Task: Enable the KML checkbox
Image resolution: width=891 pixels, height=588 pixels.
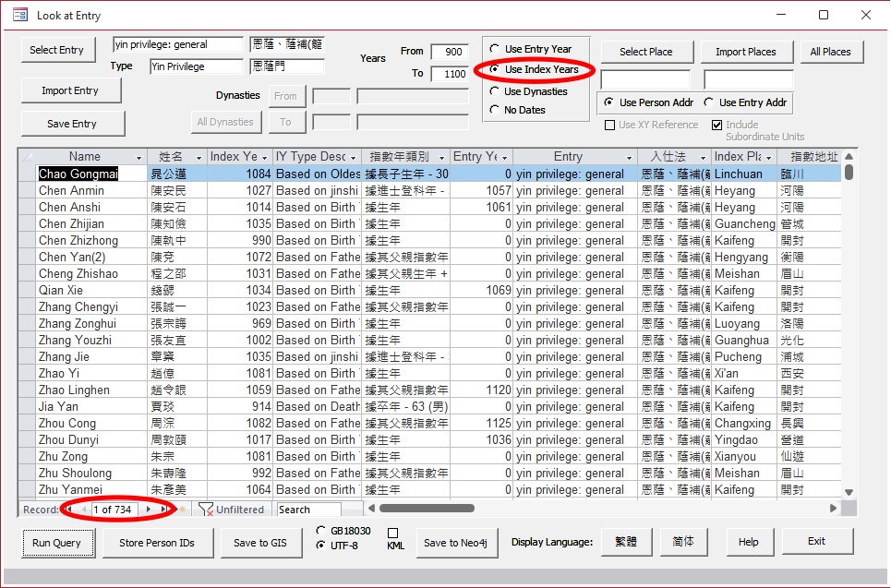Action: (x=392, y=533)
